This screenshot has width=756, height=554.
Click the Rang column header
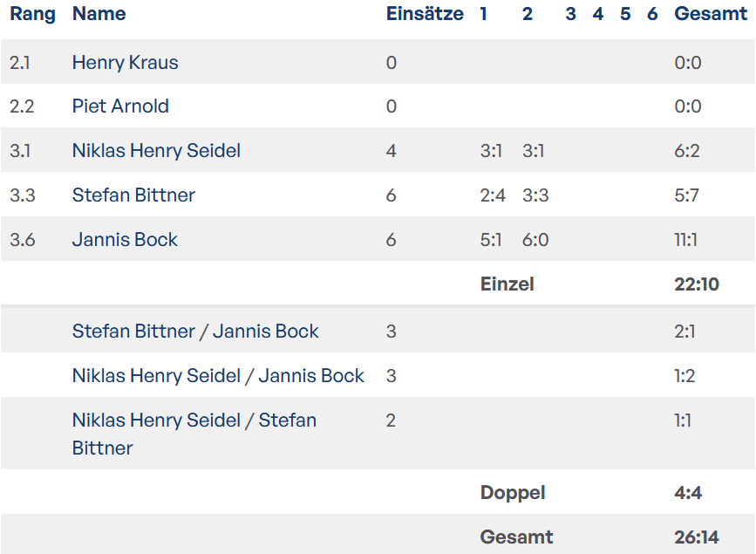(32, 14)
